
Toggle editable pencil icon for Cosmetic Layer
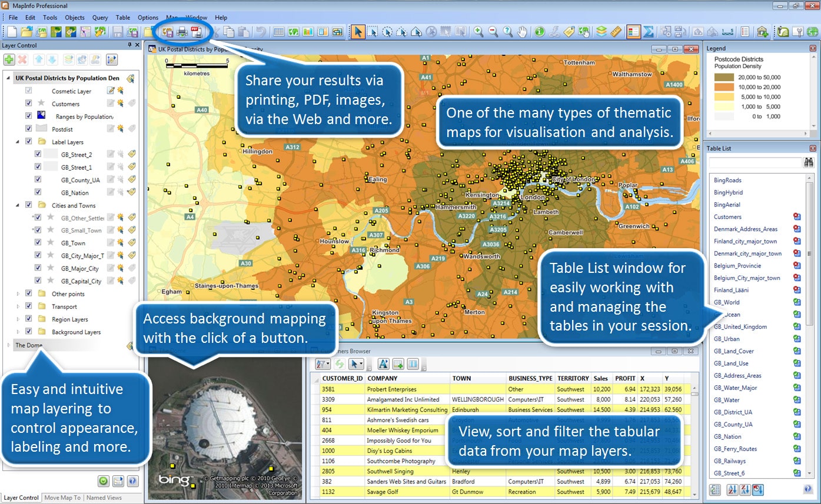[110, 91]
